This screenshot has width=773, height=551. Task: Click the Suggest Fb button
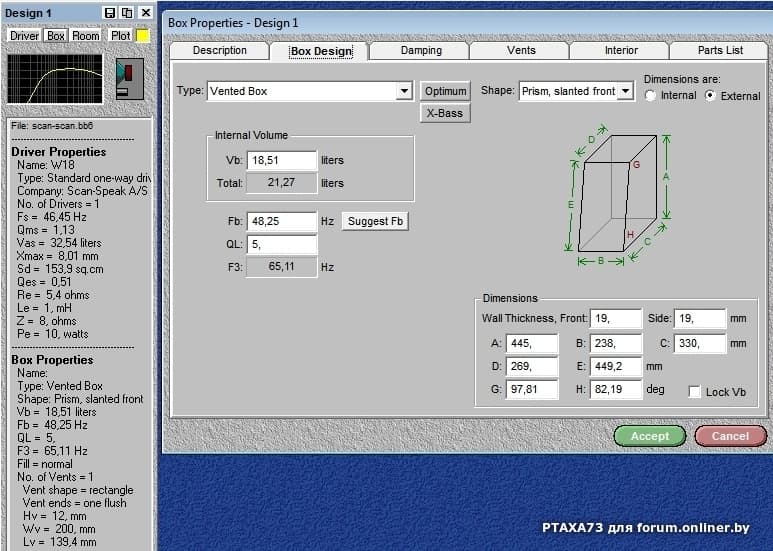tap(376, 221)
